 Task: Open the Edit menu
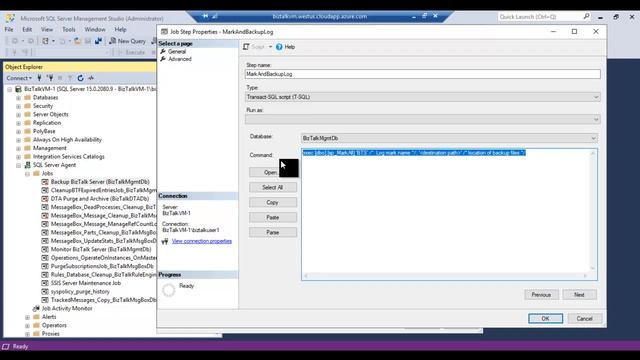pos(27,29)
